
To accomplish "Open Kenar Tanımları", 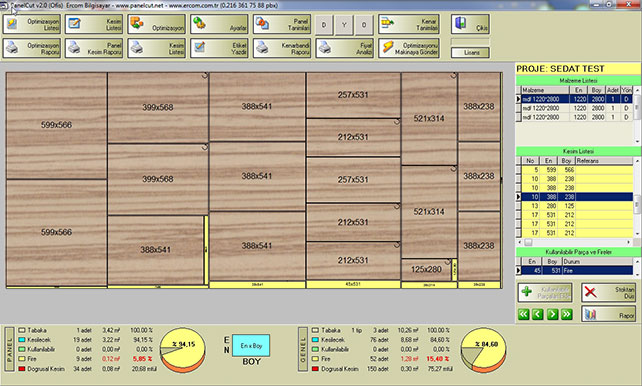I will pyautogui.click(x=409, y=25).
